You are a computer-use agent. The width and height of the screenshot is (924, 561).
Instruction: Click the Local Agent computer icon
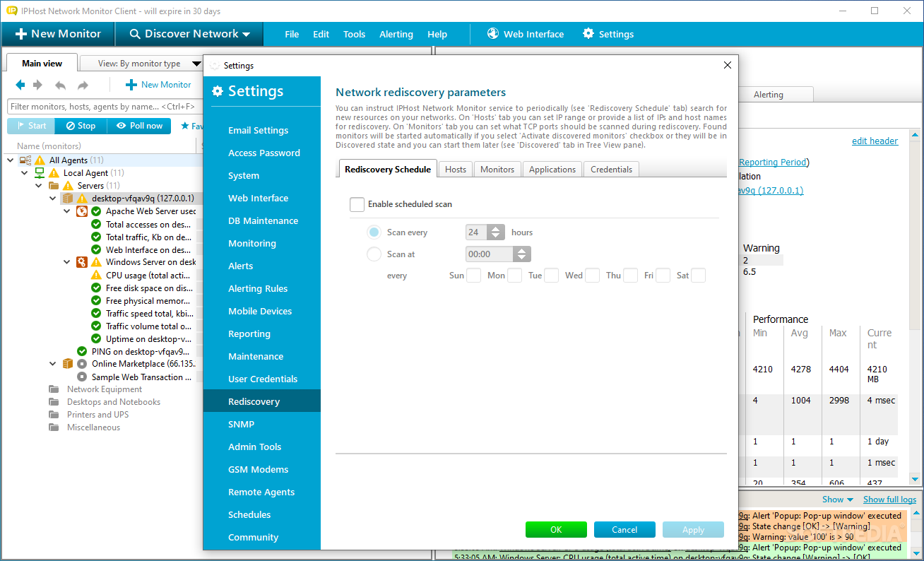pyautogui.click(x=40, y=173)
